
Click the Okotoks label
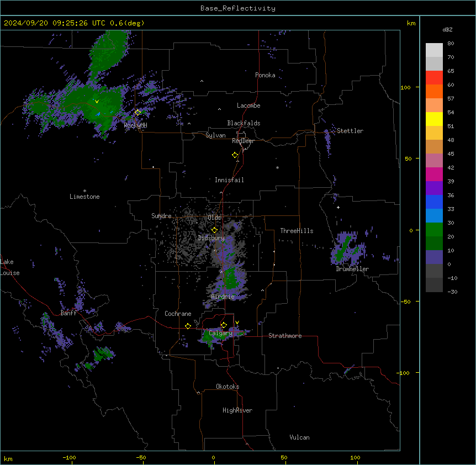click(x=228, y=387)
